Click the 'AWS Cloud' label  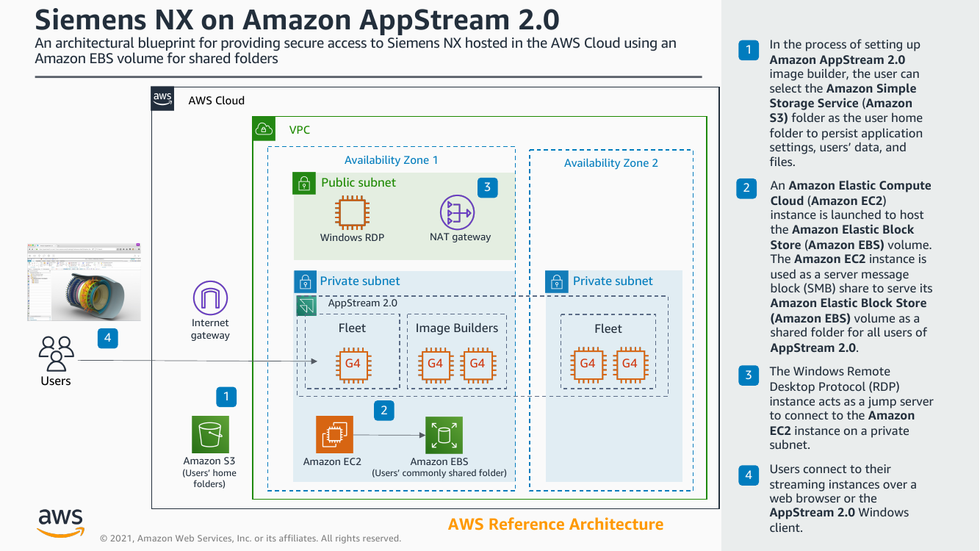click(217, 101)
